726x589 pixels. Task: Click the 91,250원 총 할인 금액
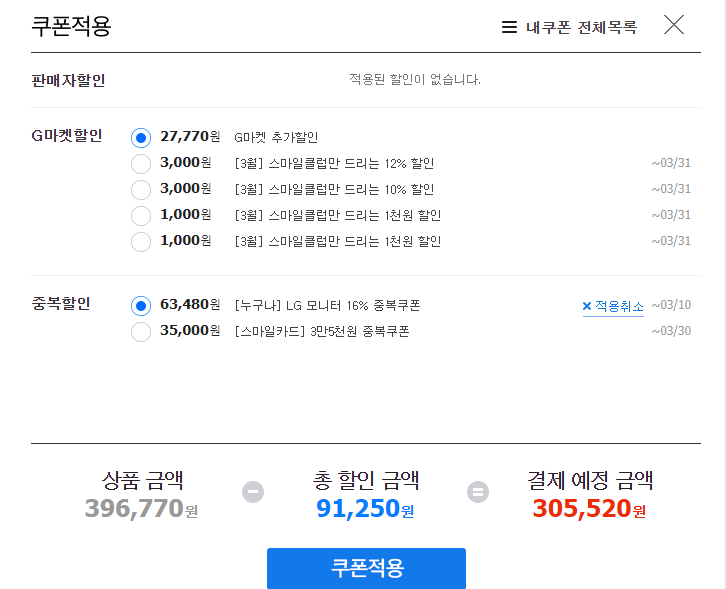(365, 508)
